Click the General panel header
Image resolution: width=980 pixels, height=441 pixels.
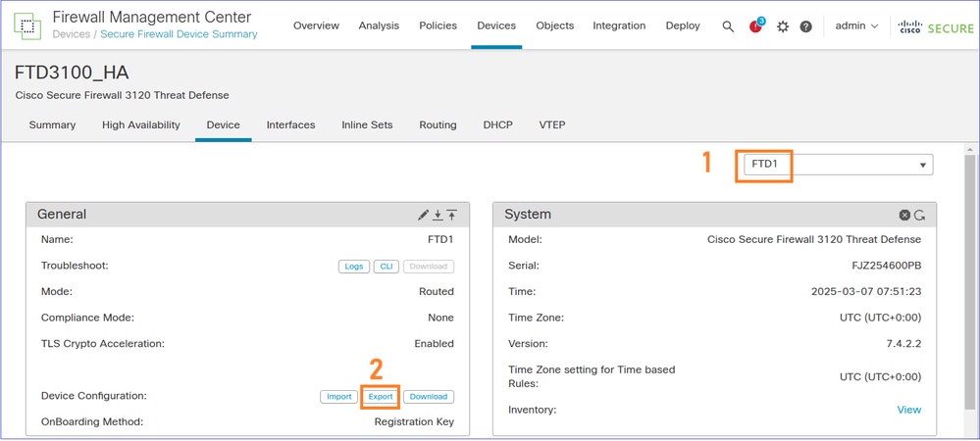click(x=247, y=215)
